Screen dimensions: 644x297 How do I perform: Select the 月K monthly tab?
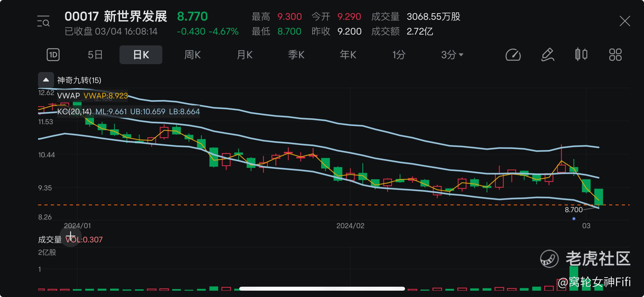coord(245,55)
